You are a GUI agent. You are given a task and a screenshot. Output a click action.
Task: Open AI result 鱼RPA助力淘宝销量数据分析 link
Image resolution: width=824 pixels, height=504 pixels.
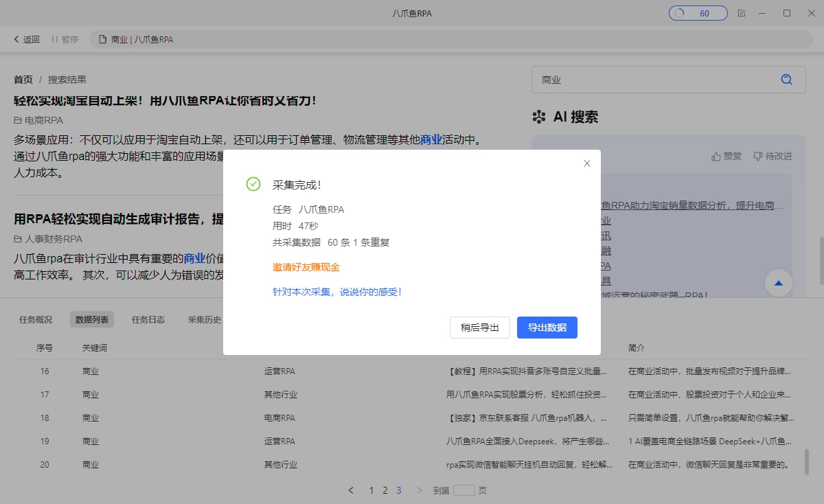692,205
